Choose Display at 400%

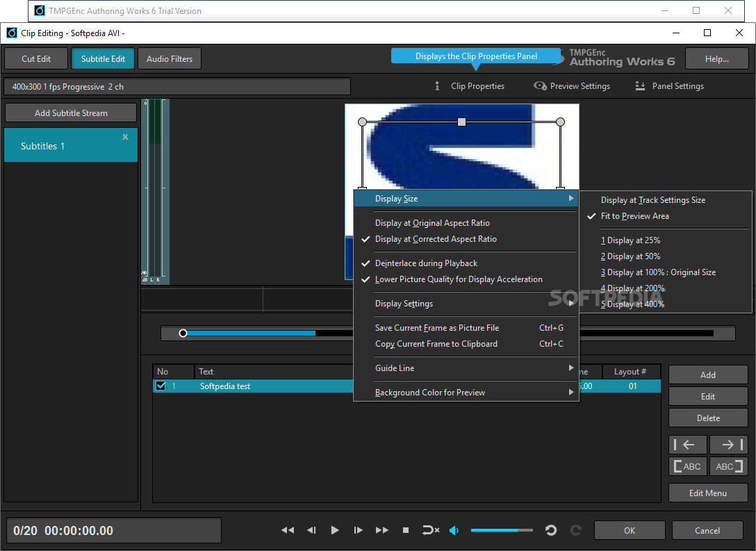(666, 304)
